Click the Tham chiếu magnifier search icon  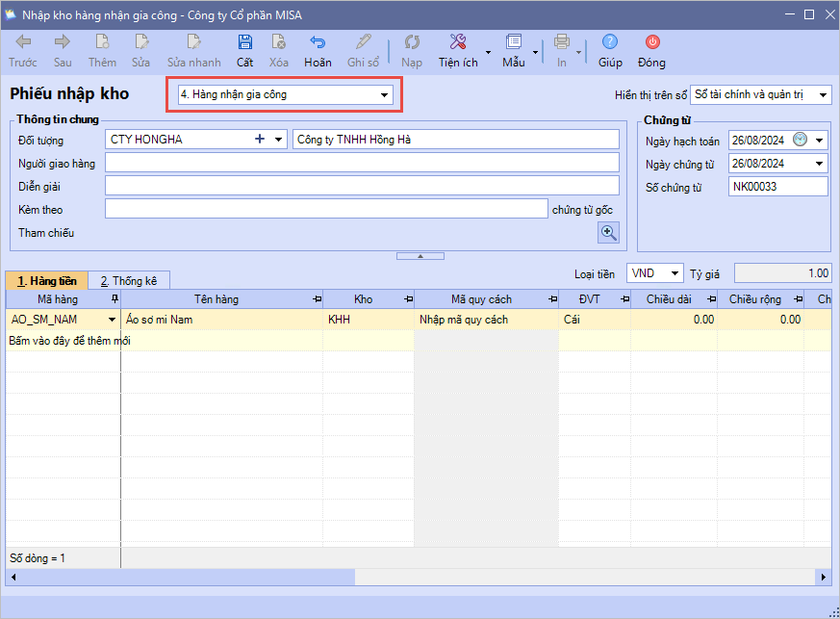point(608,233)
